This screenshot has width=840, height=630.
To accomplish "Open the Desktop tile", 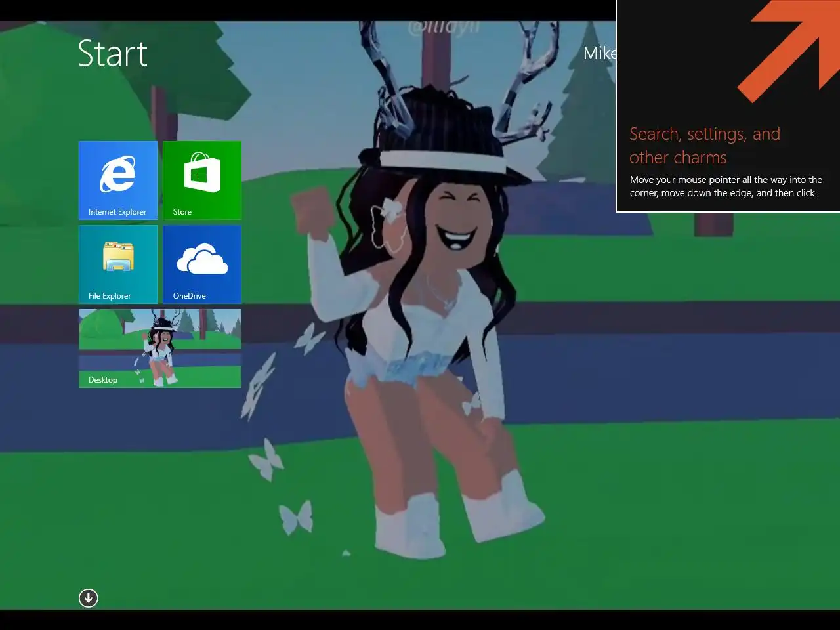I will click(160, 348).
